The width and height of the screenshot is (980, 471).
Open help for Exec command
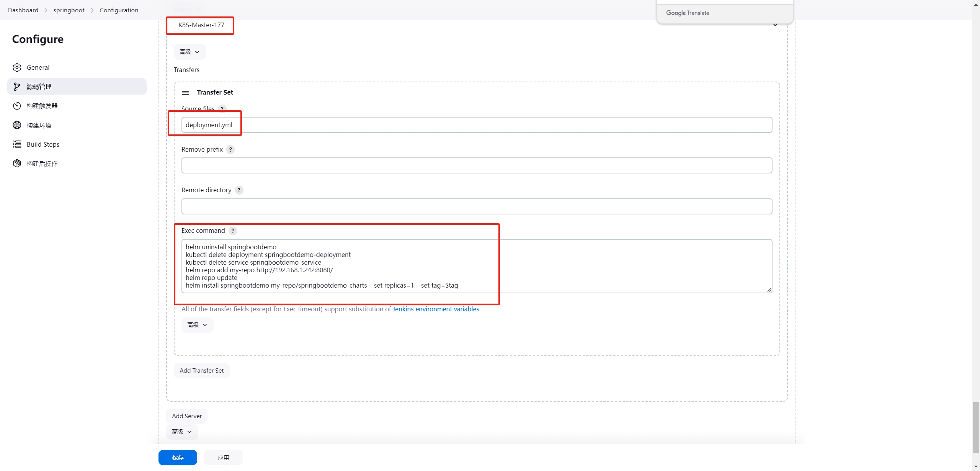(x=233, y=231)
